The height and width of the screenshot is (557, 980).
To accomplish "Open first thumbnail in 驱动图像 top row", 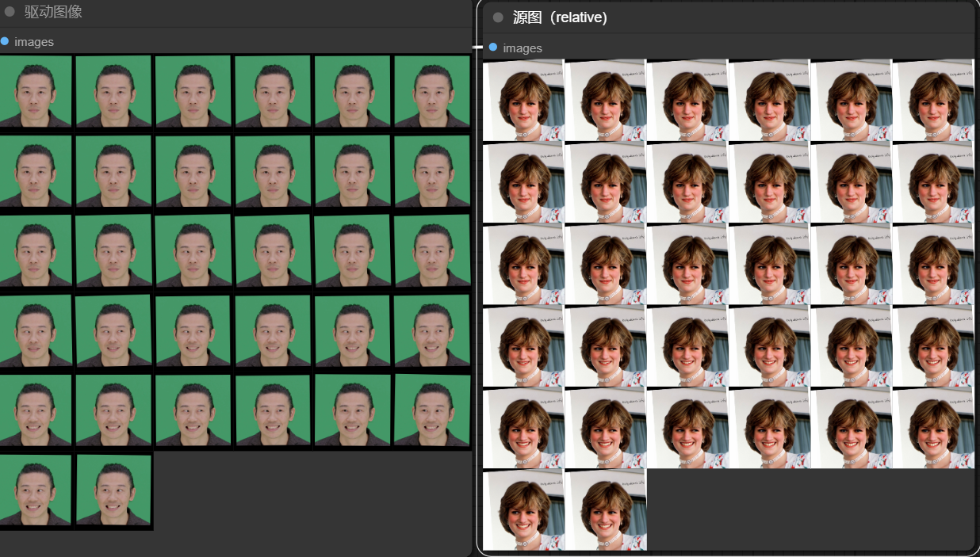I will 36,91.
